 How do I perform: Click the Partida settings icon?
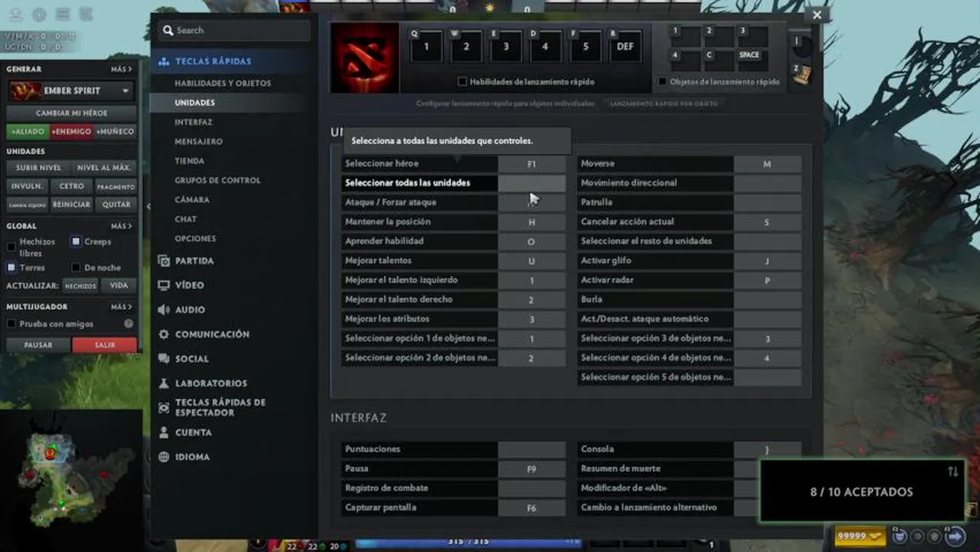[x=163, y=261]
